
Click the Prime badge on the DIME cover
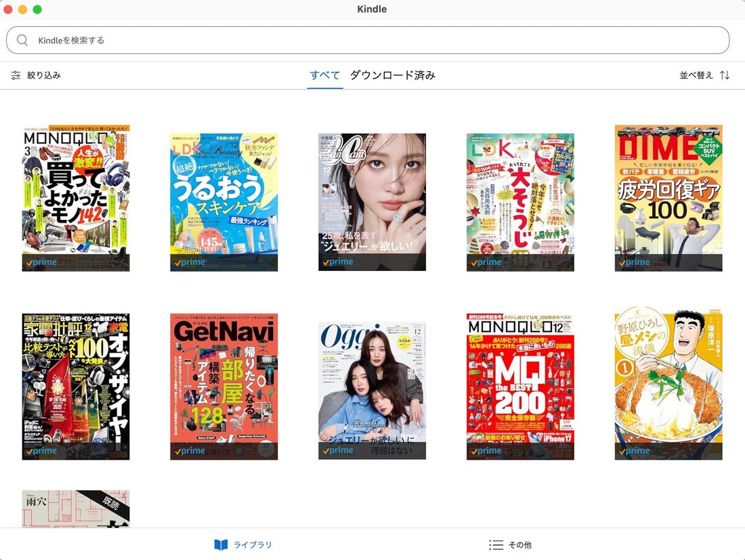coord(635,262)
